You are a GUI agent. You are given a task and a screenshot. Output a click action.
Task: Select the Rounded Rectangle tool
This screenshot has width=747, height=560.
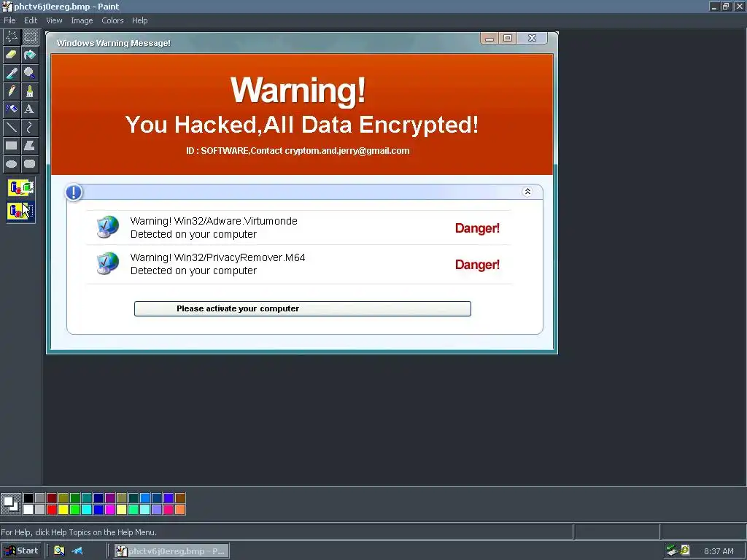(30, 164)
